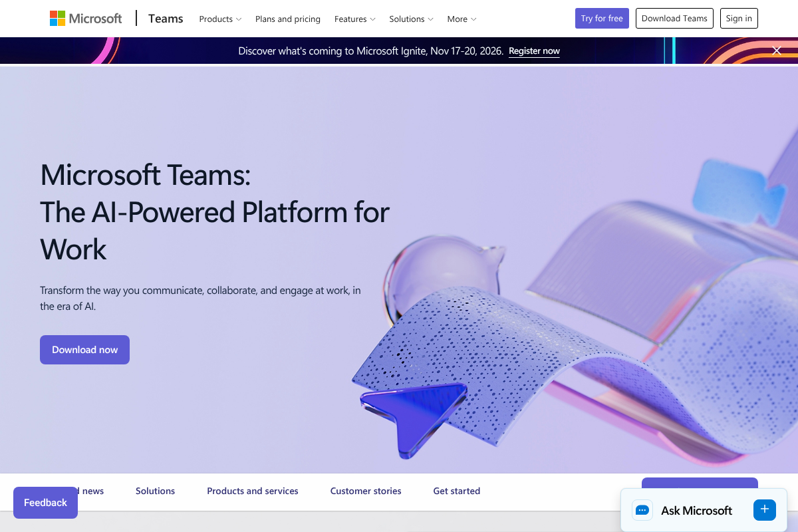Click the Download now button
Viewport: 798px width, 532px height.
click(x=84, y=350)
